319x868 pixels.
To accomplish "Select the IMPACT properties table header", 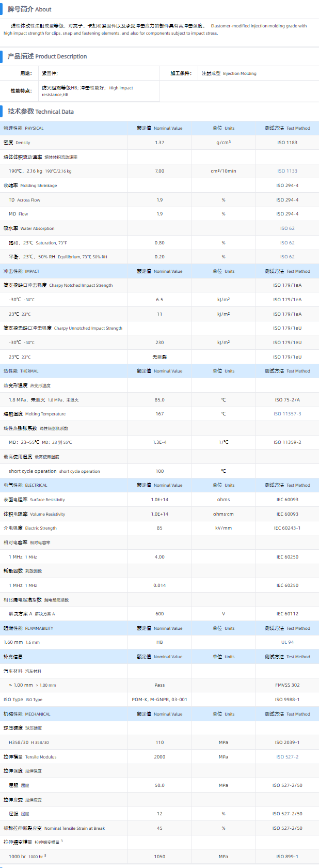I will [22, 271].
